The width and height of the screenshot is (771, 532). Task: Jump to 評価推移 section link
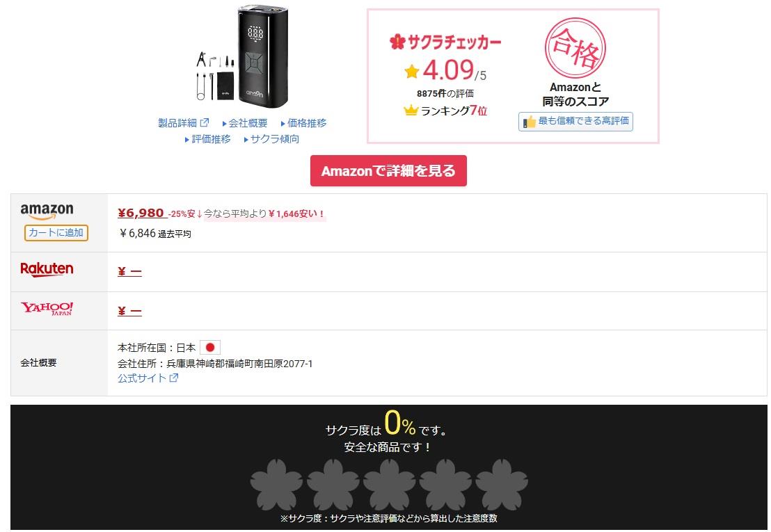tap(207, 139)
